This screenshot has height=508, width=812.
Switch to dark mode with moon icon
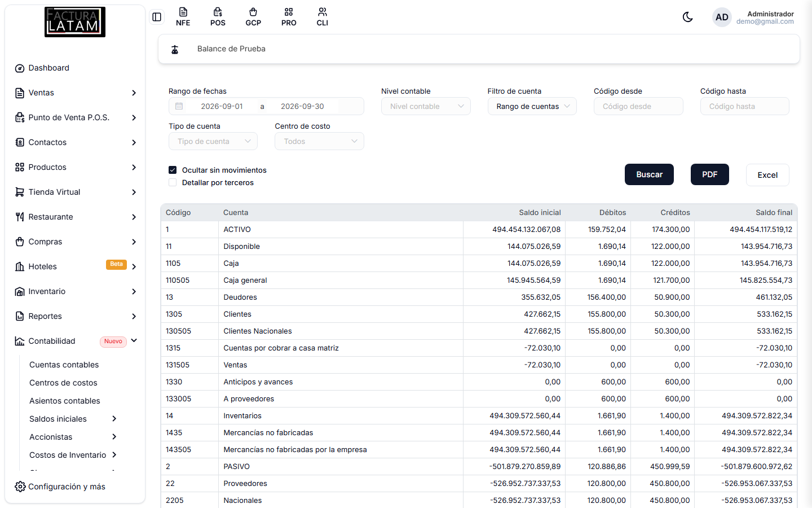687,17
